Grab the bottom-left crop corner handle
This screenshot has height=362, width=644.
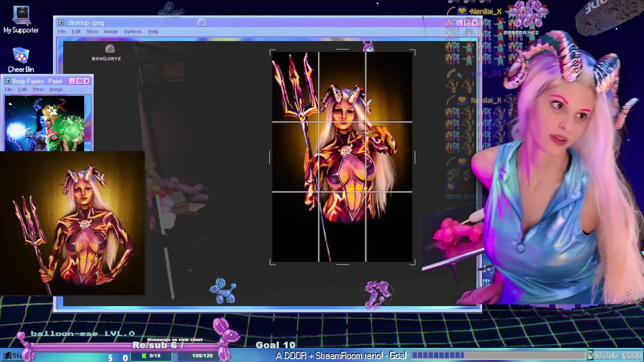272,262
